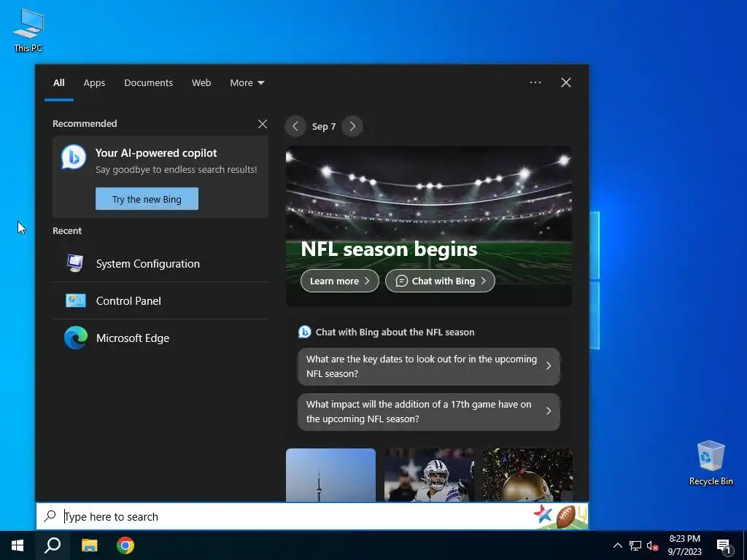Open the tower skyline thumbnail

point(330,475)
